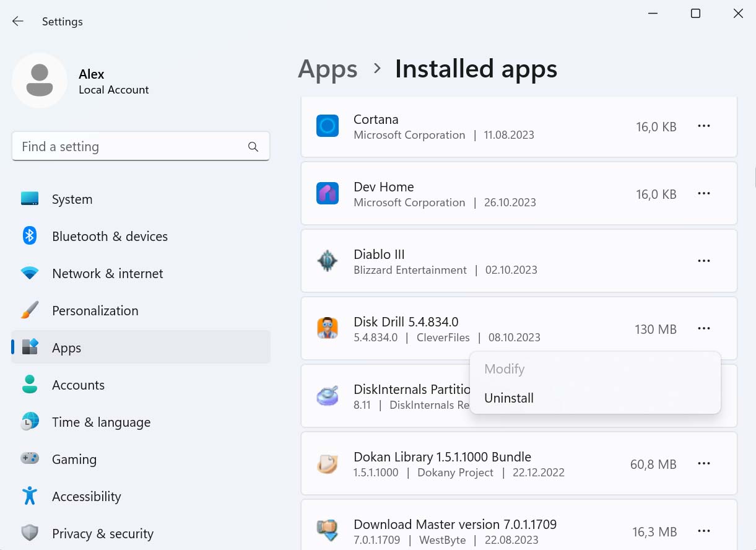
Task: Click the DiskInternals Partition app icon
Action: click(x=328, y=396)
